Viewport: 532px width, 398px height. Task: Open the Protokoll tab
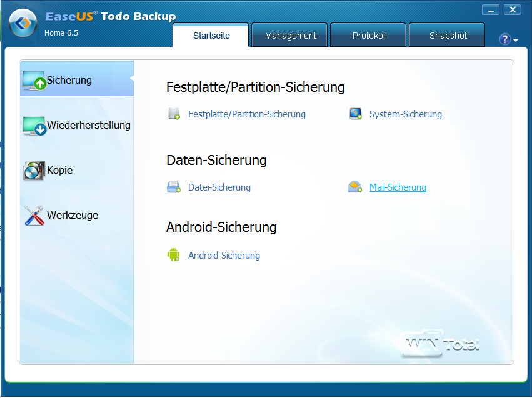pos(369,35)
